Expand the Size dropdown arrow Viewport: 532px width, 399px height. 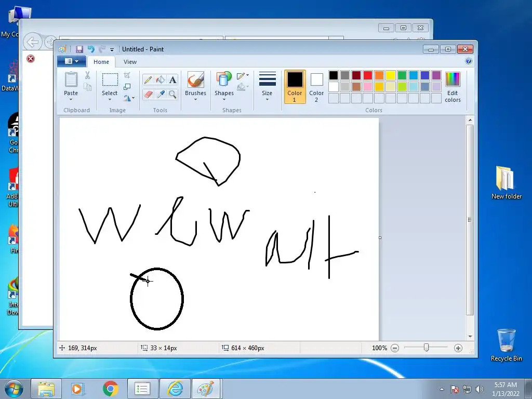pos(267,100)
